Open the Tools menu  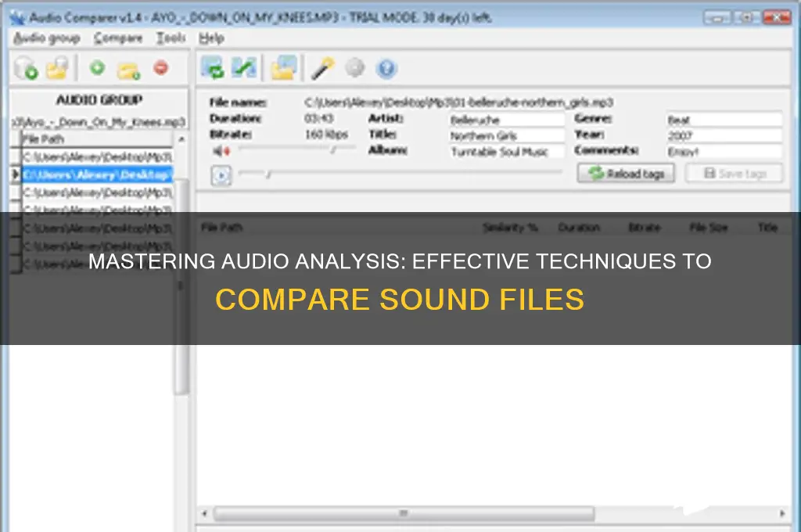(171, 38)
